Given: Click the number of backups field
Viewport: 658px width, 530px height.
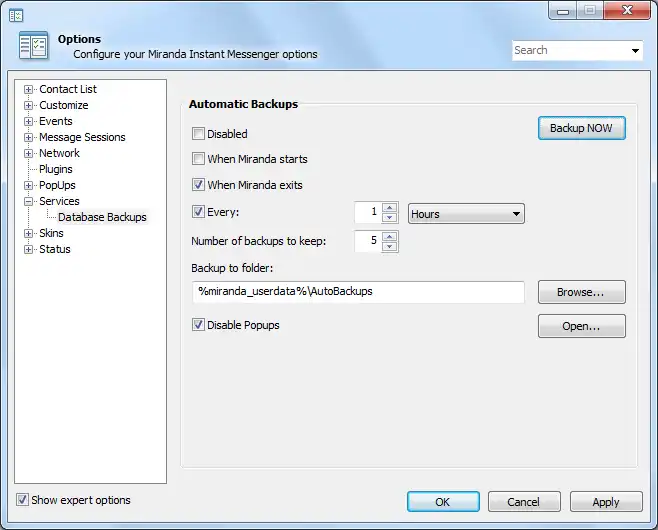Looking at the screenshot, I should (x=368, y=241).
